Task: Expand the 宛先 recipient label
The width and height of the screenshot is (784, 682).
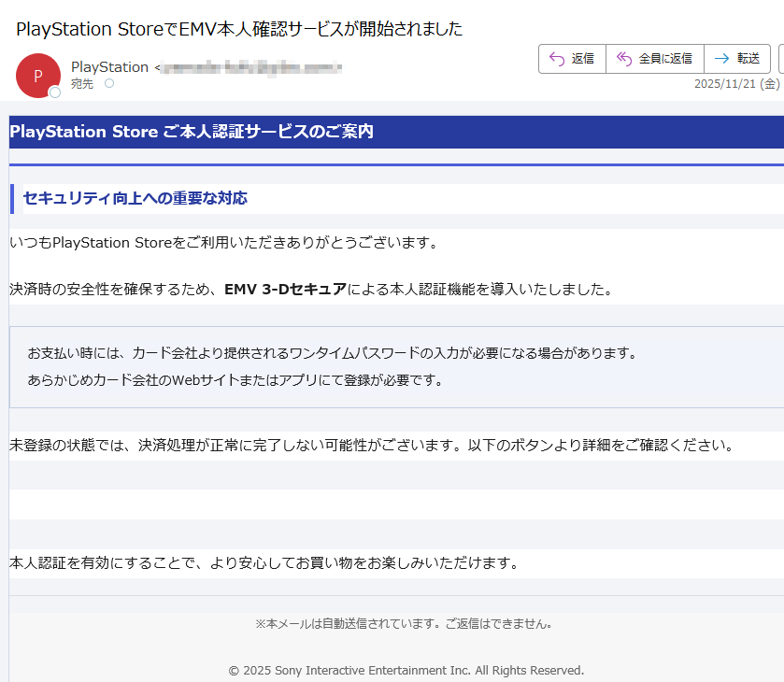Action: coord(82,84)
